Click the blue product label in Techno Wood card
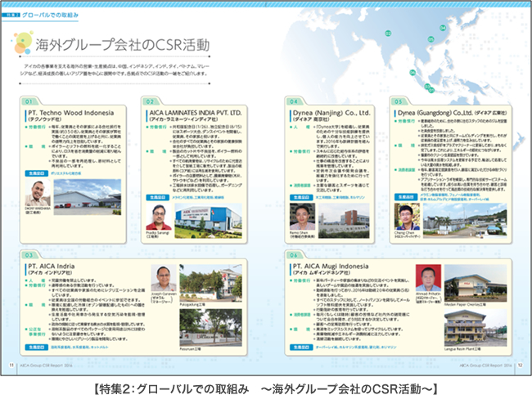The width and height of the screenshot is (532, 395). coord(37,173)
